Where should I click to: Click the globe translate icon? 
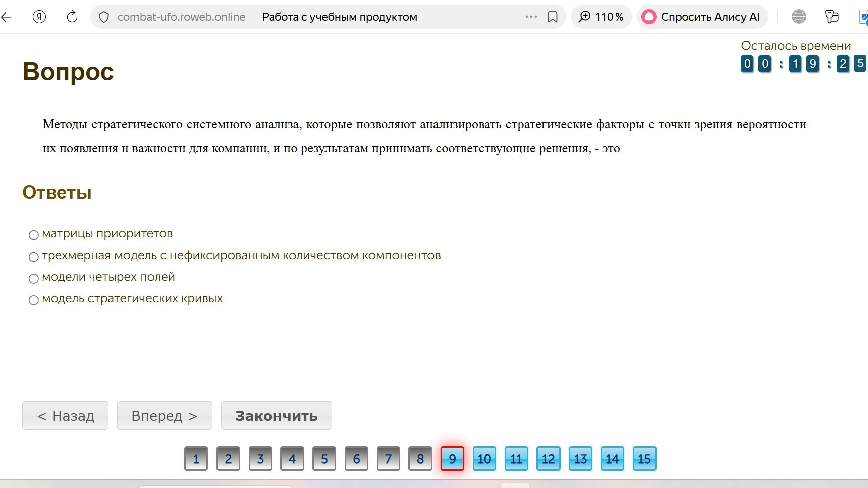799,17
